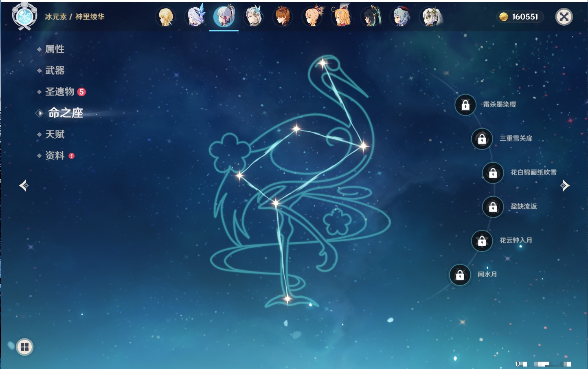The image size is (588, 369).
Task: Open locked constellation 霜杀墨染樱 icon
Action: coord(465,105)
